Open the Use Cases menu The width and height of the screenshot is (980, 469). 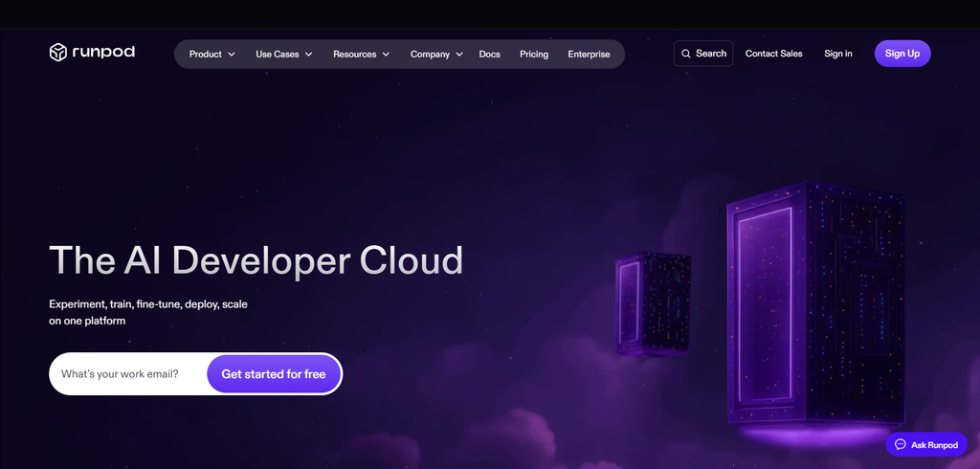click(x=278, y=55)
